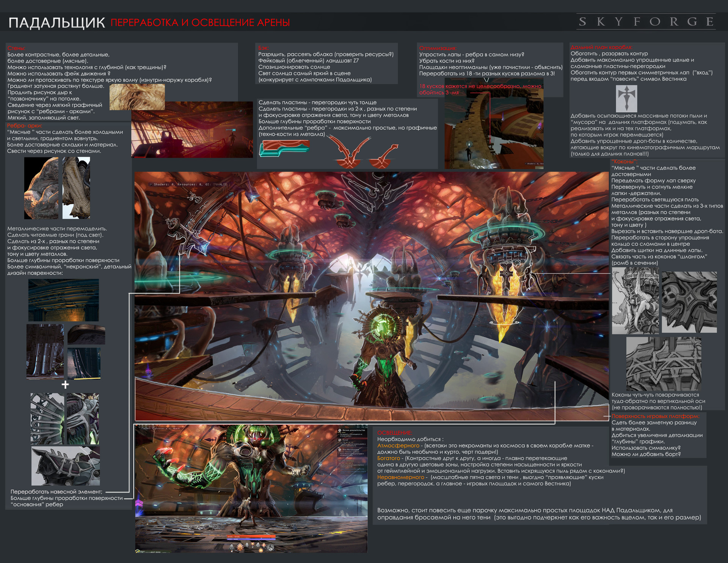
Task: Click quest icon beside 'Имя Могильщика' entry
Action: pos(339,450)
